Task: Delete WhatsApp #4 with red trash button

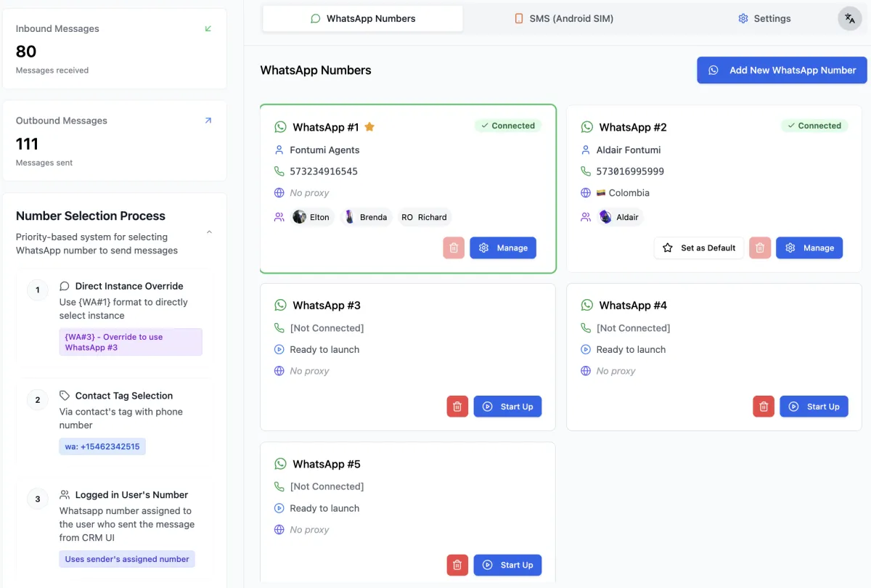Action: (764, 407)
